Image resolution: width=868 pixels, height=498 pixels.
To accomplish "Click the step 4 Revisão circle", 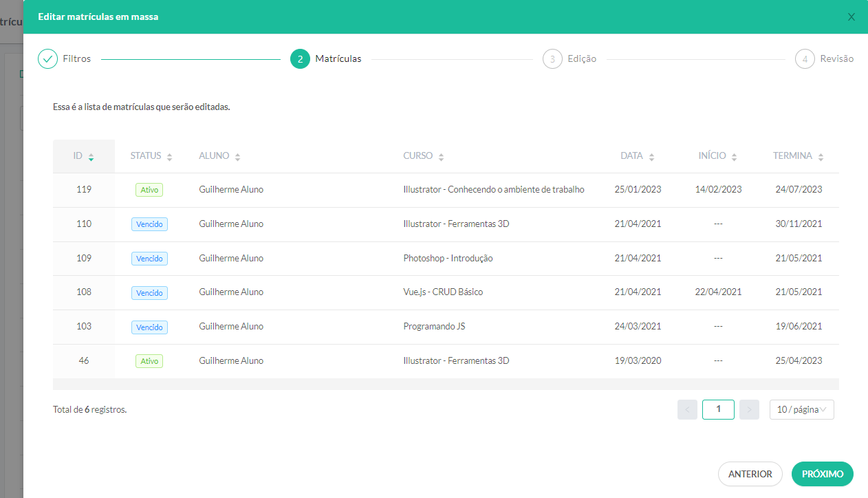I will point(805,59).
